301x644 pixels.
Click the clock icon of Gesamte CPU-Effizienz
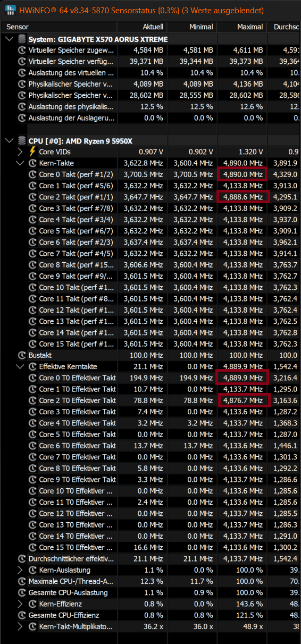point(22,615)
